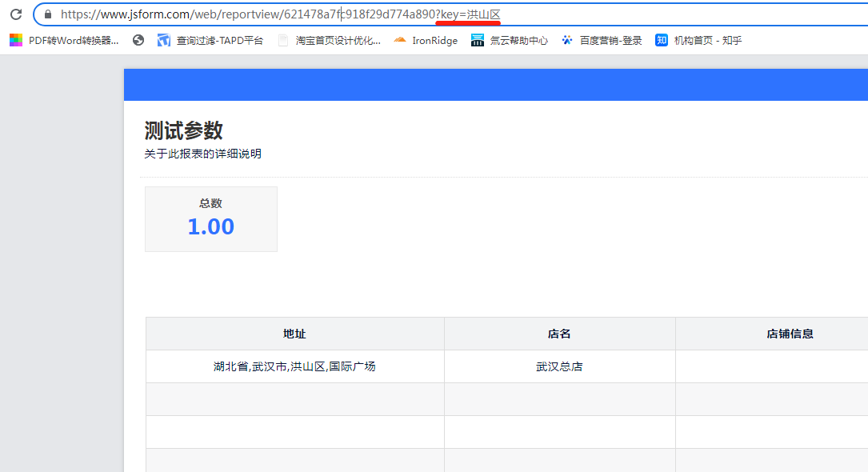Open the 查询过滤-TAPD平台 bookmark

[210, 40]
